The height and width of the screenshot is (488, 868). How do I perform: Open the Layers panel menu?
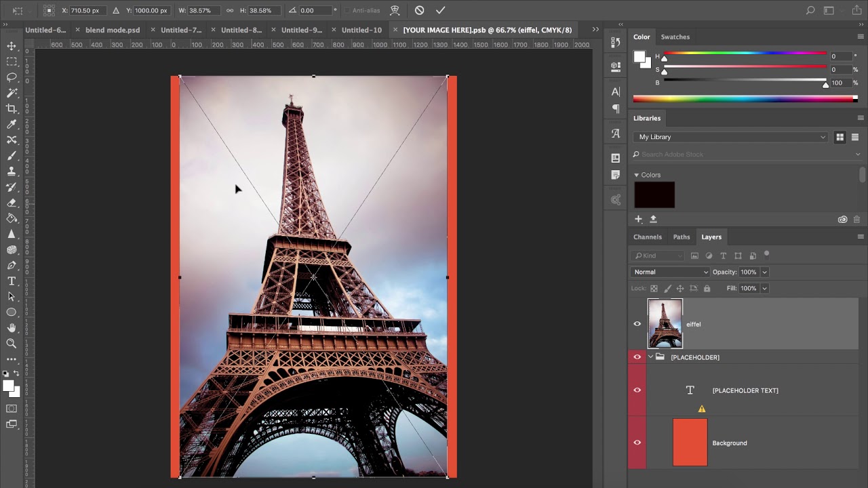point(861,237)
